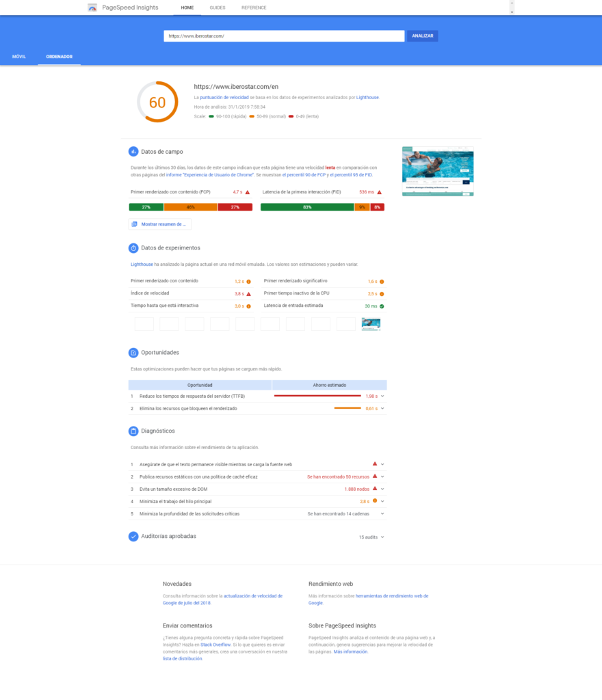Expand the TTFB server response opportunity
Screen dimensions: 602x700
coord(382,396)
